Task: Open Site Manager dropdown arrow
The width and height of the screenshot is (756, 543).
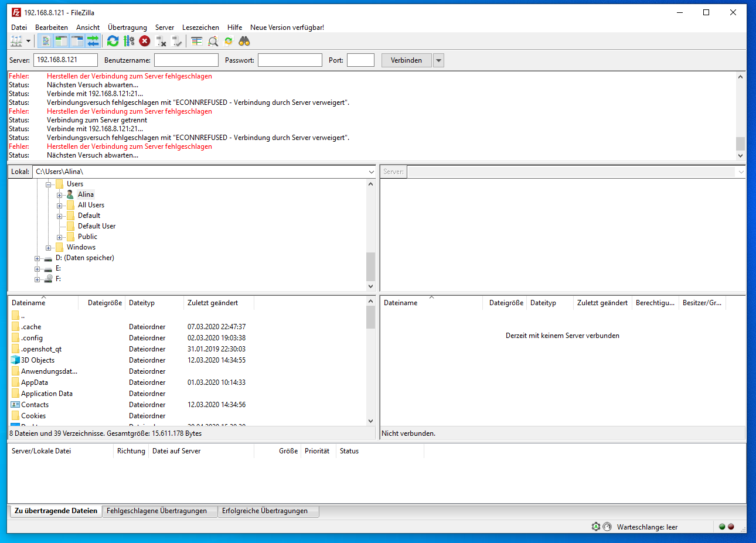Action: [28, 41]
